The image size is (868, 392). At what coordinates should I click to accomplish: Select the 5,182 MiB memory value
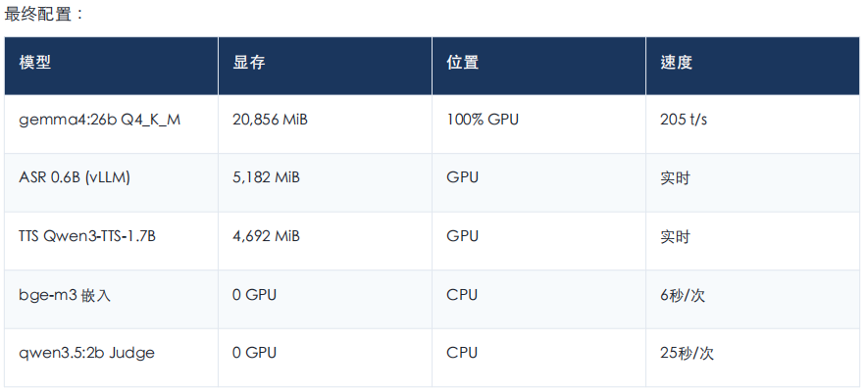[x=266, y=178]
